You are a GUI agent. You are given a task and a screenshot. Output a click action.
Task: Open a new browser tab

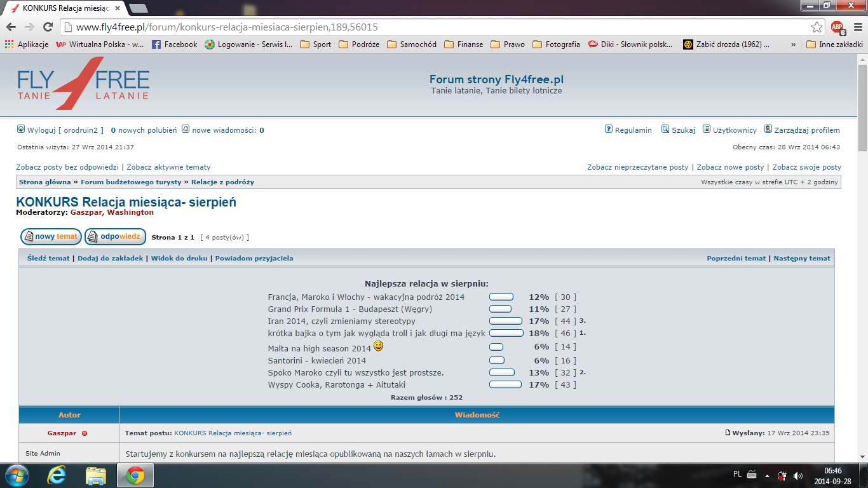138,8
